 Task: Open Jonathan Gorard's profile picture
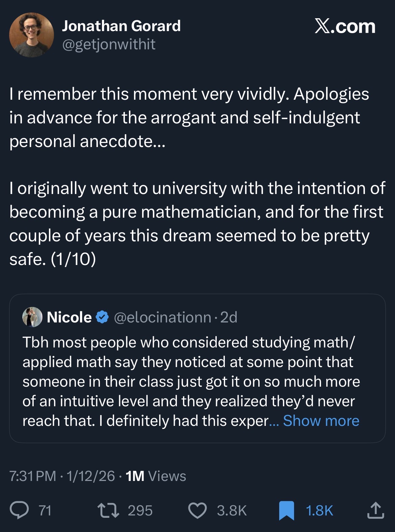click(x=31, y=35)
